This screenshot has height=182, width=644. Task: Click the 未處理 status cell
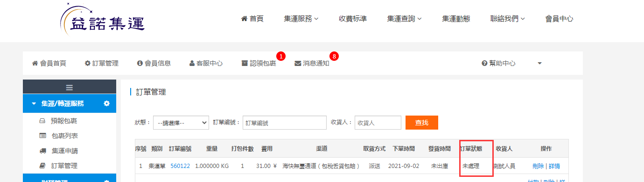(471, 166)
